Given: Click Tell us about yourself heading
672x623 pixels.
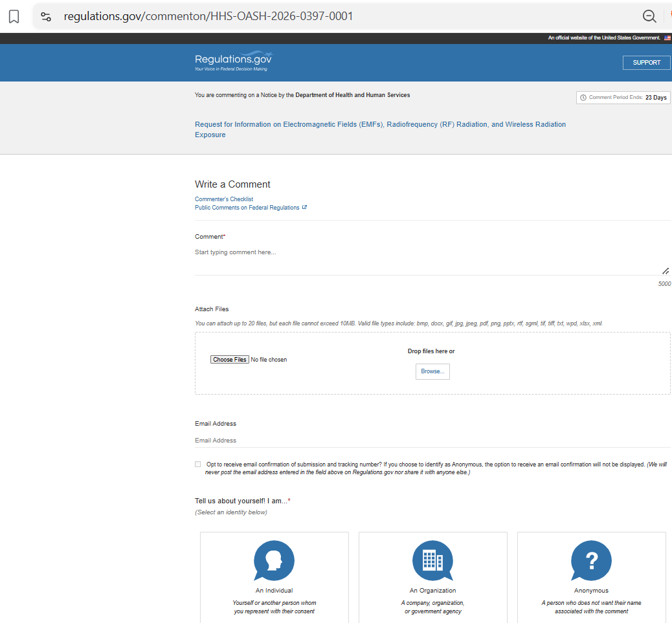Looking at the screenshot, I should (x=243, y=501).
